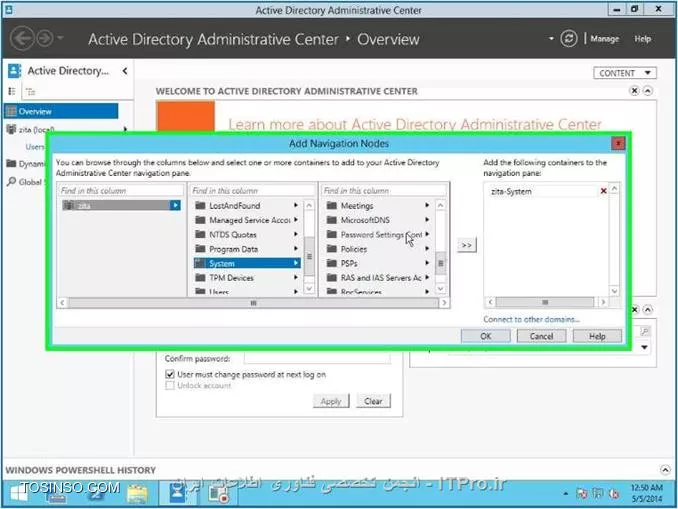The width and height of the screenshot is (678, 509).
Task: Open the Manage menu
Action: tap(604, 39)
